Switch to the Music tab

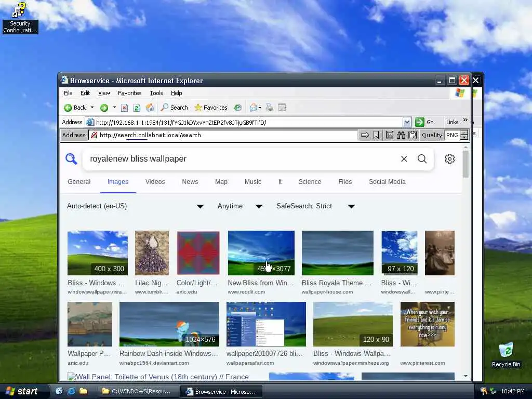click(x=253, y=181)
